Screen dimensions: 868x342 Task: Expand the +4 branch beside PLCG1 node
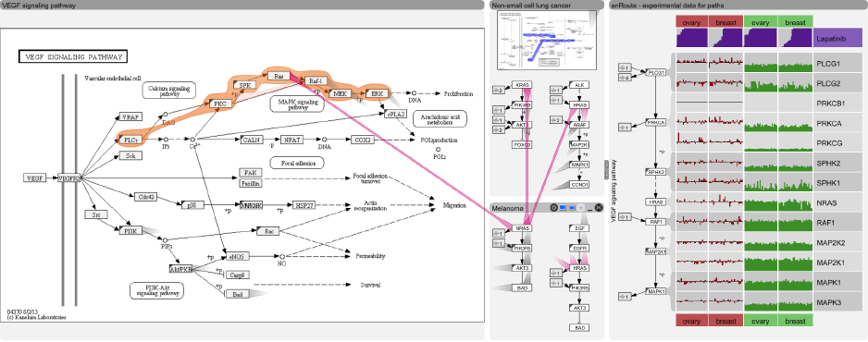[626, 78]
